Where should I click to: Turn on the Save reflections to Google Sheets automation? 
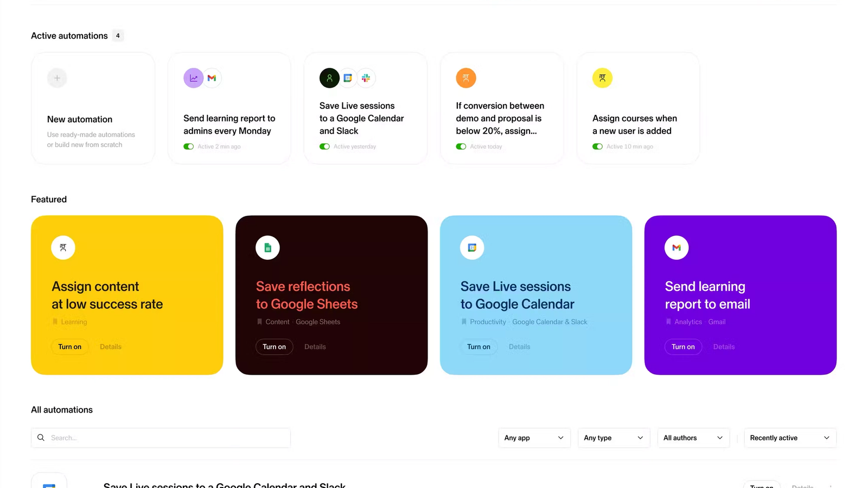click(x=275, y=347)
